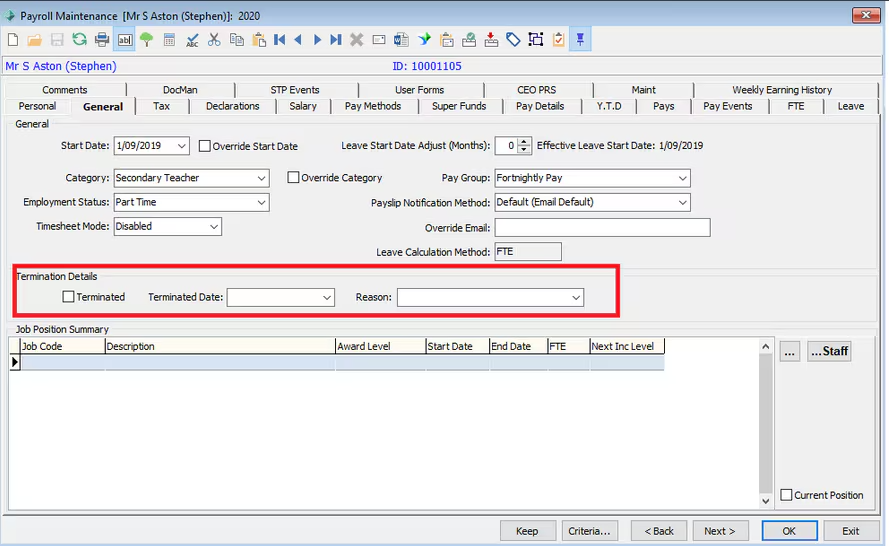Go to last record icon

(x=336, y=40)
